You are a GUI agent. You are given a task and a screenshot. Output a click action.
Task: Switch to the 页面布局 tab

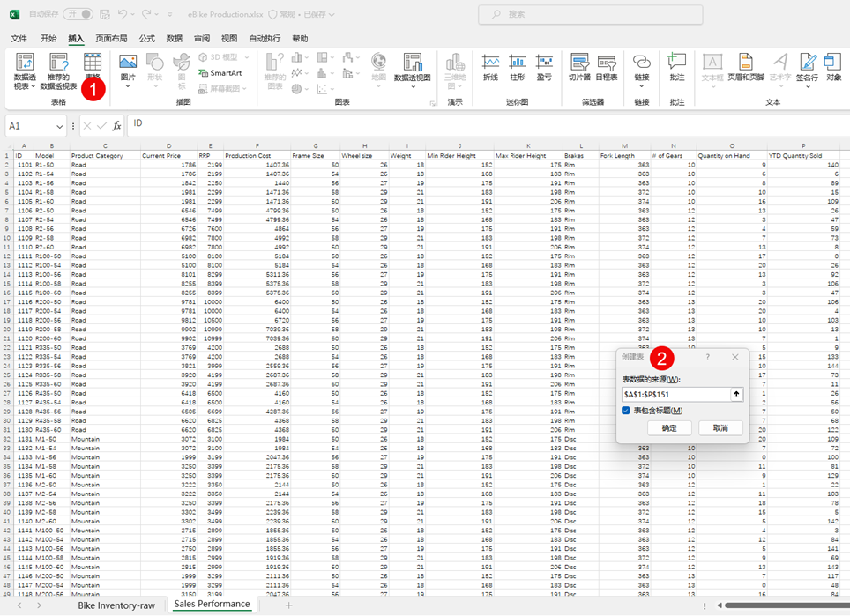[x=111, y=39]
